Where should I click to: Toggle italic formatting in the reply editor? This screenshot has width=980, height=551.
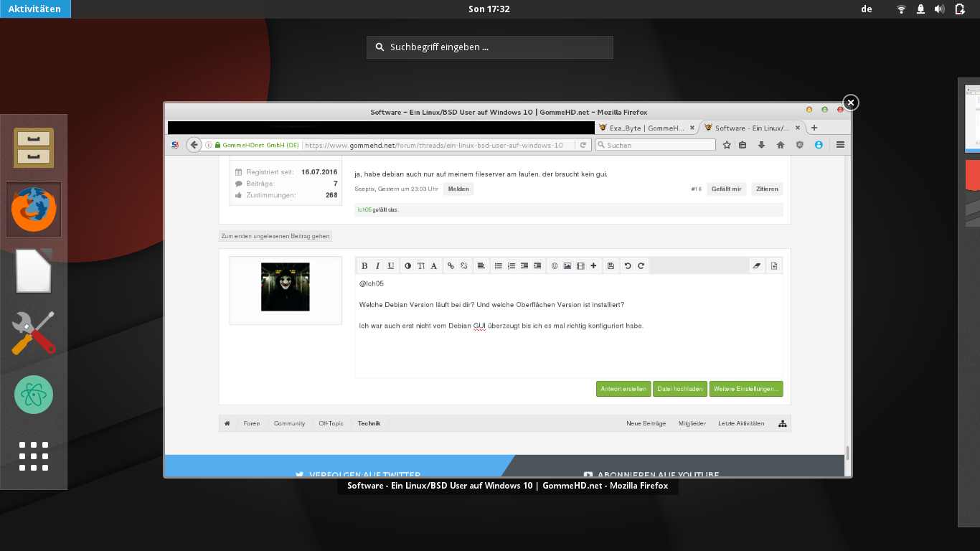[x=377, y=266]
